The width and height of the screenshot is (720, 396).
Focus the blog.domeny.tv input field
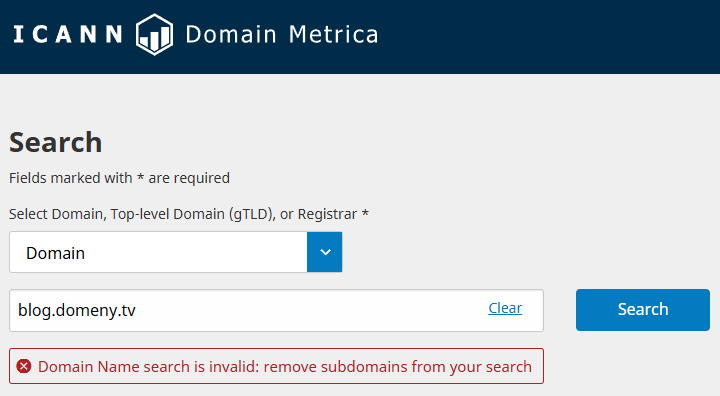276,311
